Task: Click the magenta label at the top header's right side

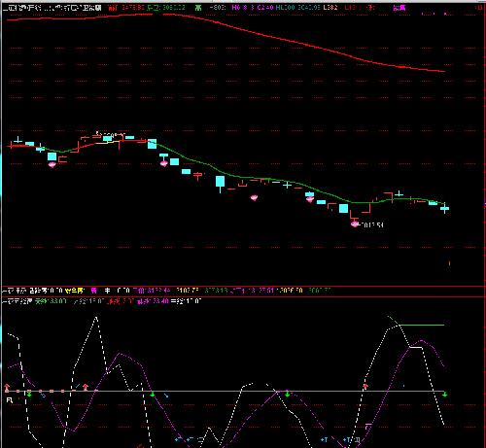Action: tap(399, 8)
